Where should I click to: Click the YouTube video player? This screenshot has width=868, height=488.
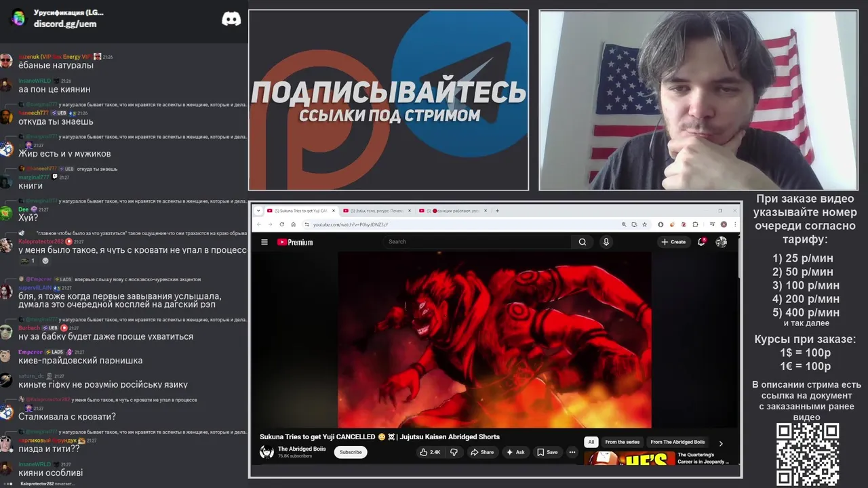point(494,340)
